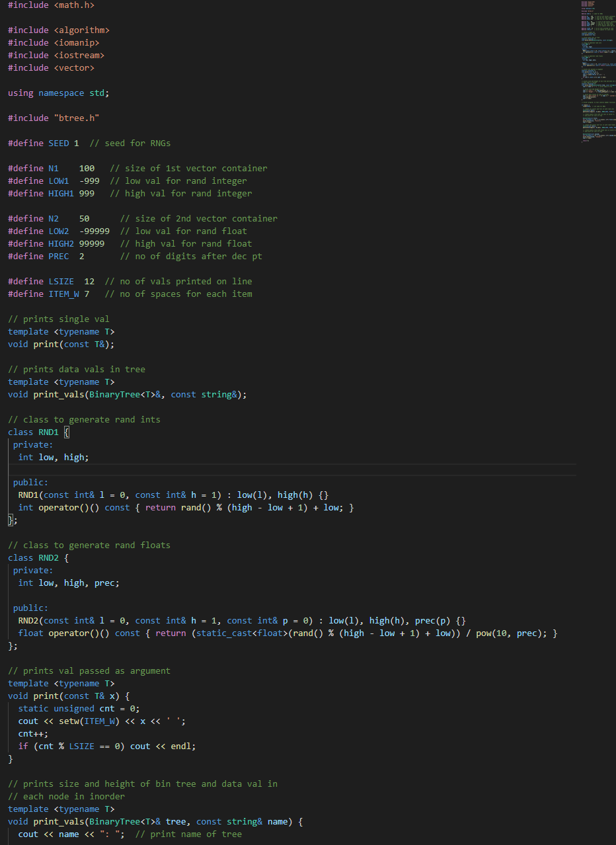The height and width of the screenshot is (845, 616).
Task: Click the class name RND1
Action: [48, 431]
